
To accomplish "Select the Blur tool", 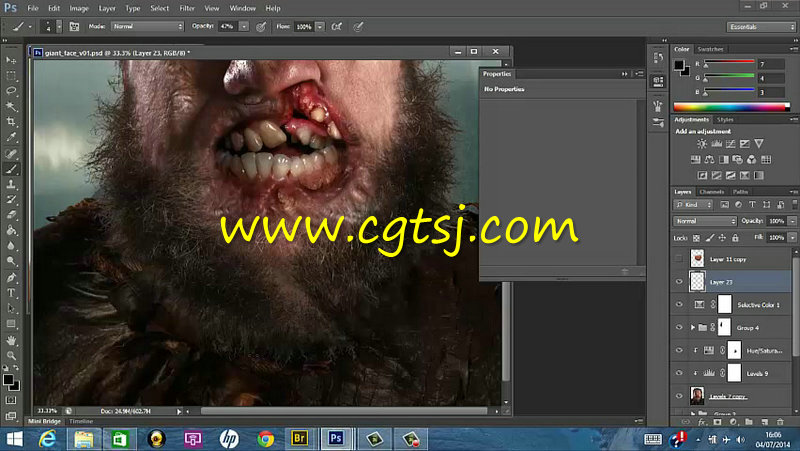I will [11, 245].
